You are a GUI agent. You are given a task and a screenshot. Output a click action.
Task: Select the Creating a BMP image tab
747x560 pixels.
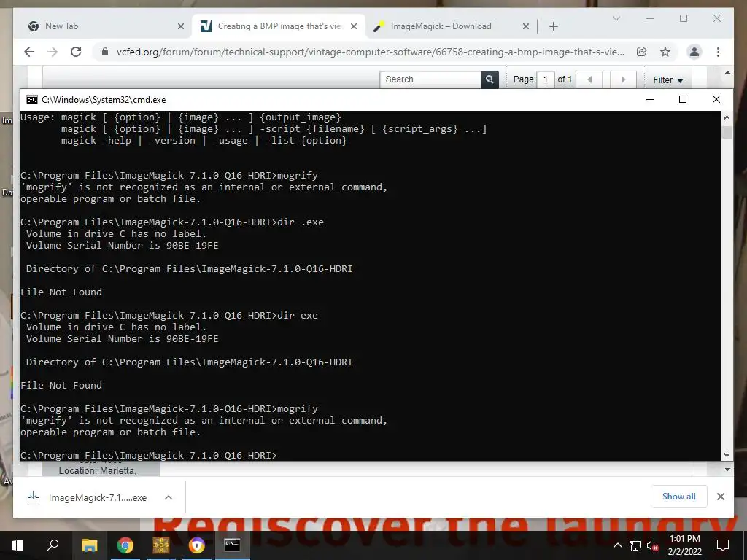tap(279, 26)
